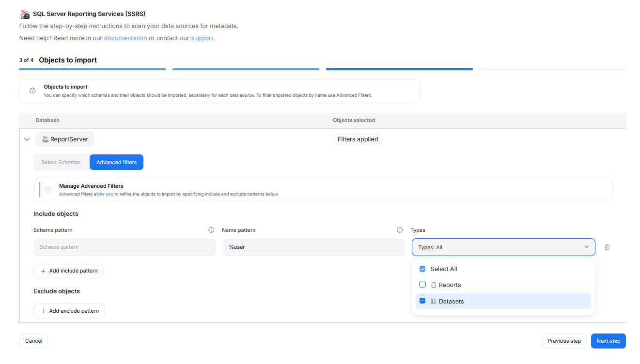This screenshot has height=364, width=640.
Task: Switch to Select Schemas tab
Action: (61, 163)
